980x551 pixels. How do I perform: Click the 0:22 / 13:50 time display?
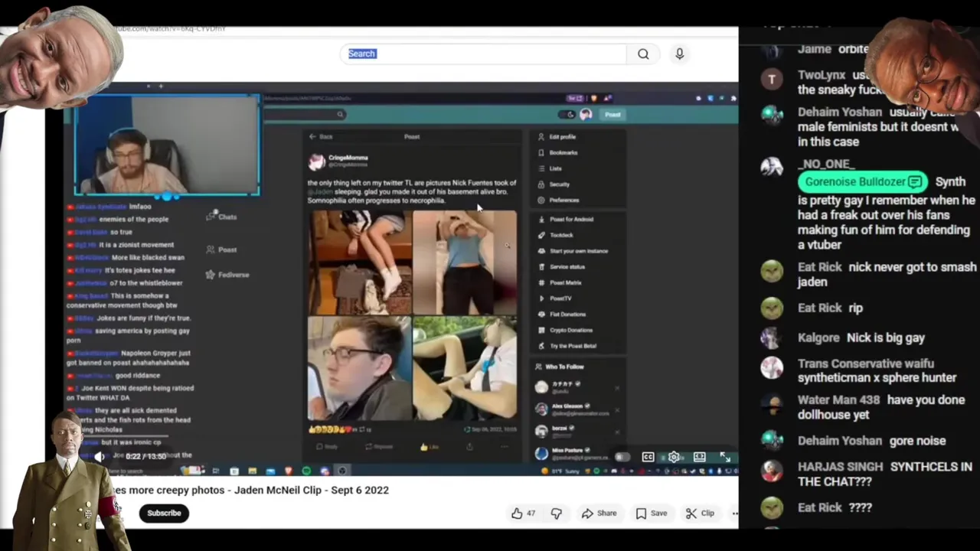pyautogui.click(x=145, y=457)
